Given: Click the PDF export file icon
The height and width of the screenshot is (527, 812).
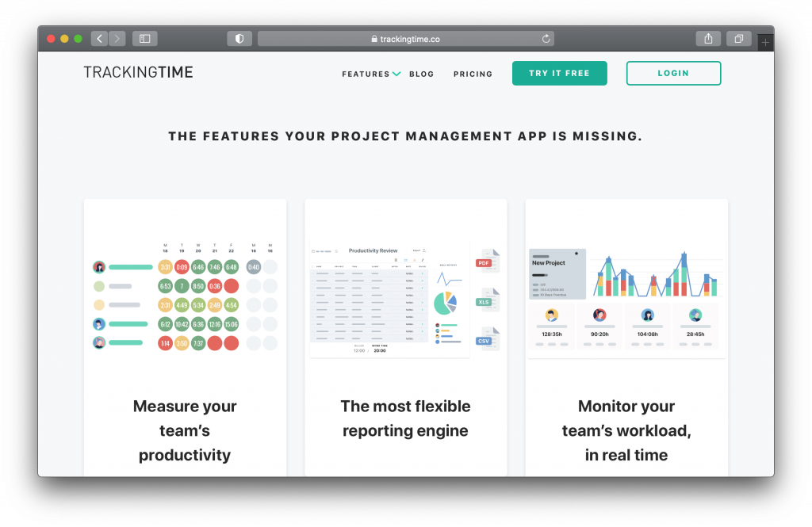Looking at the screenshot, I should click(488, 261).
